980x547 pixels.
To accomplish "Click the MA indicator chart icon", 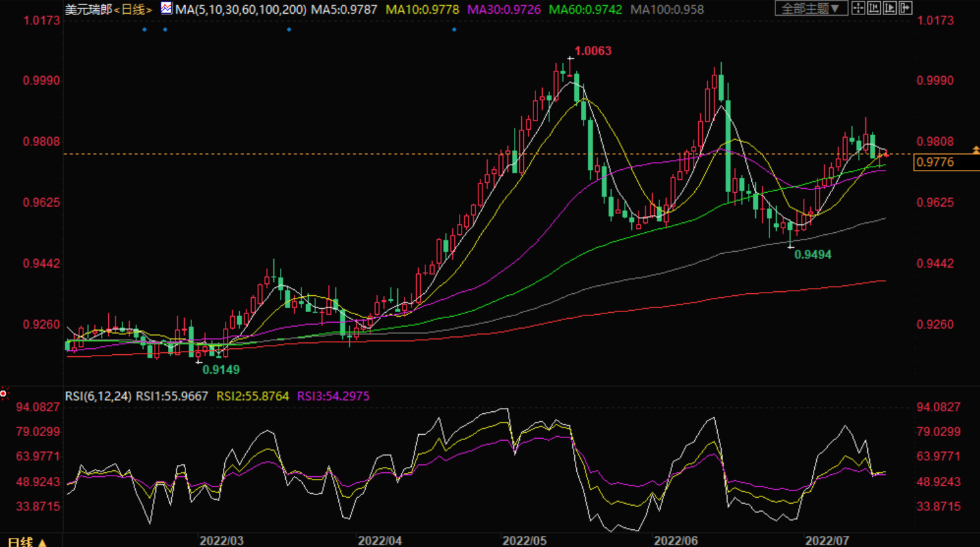I will (x=167, y=9).
